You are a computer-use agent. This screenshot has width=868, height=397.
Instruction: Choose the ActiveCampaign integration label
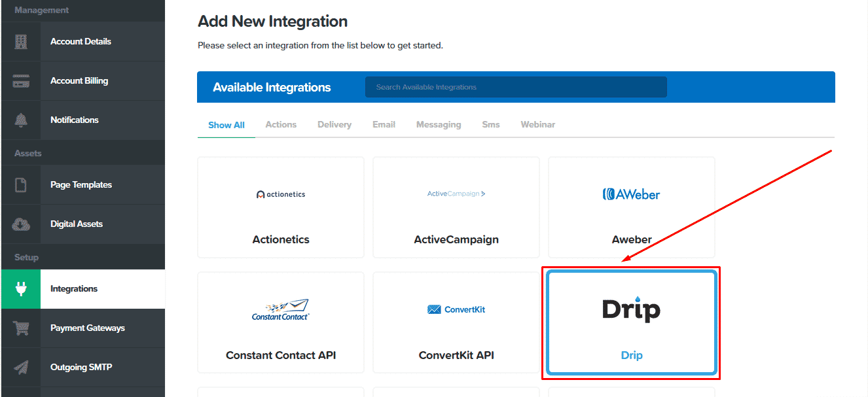456,239
